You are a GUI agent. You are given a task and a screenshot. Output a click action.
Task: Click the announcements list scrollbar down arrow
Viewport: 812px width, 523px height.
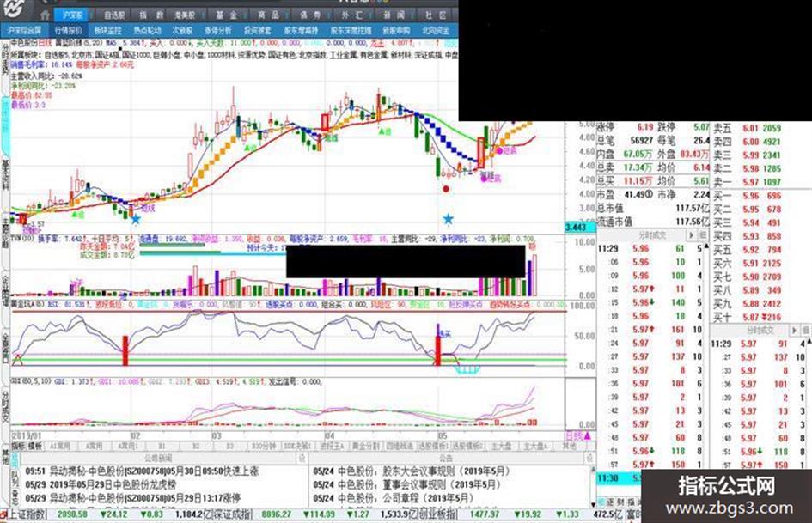(594, 503)
